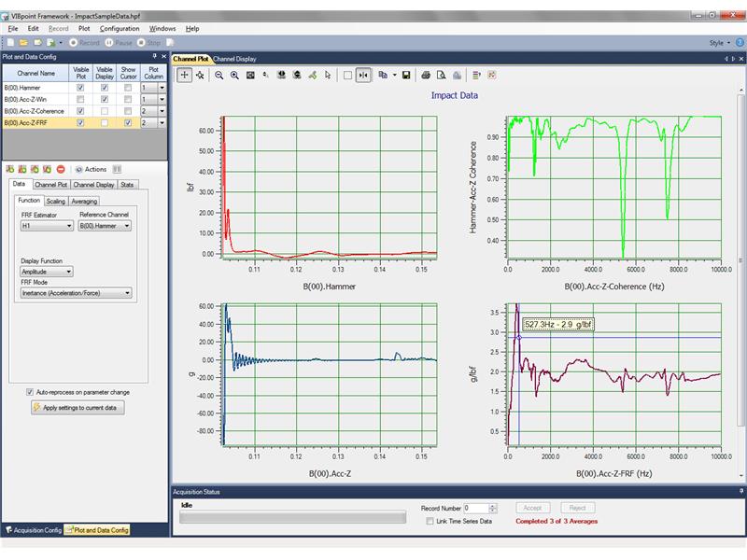
Task: Select the crosshair pan tool in plot toolbar
Action: click(x=184, y=75)
